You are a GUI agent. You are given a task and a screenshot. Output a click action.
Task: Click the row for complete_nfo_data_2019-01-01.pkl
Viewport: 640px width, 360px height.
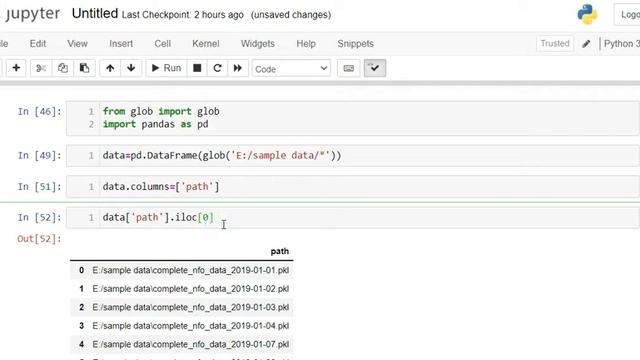pos(182,270)
